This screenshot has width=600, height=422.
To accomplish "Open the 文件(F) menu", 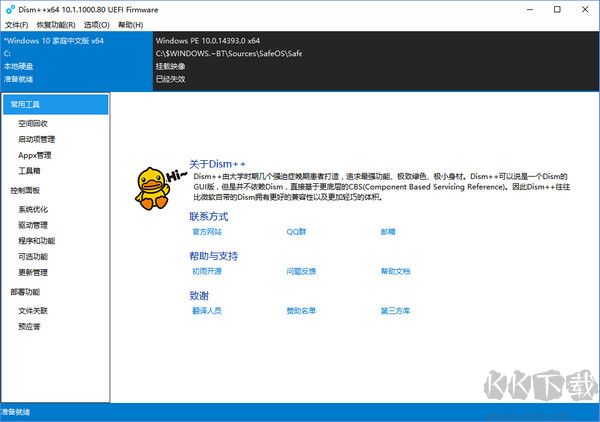I will 16,23.
